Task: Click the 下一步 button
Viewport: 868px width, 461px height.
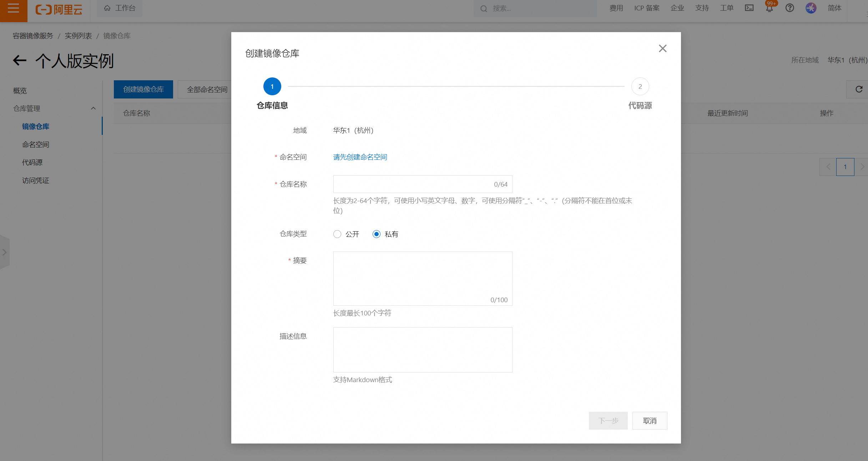Action: (x=608, y=421)
